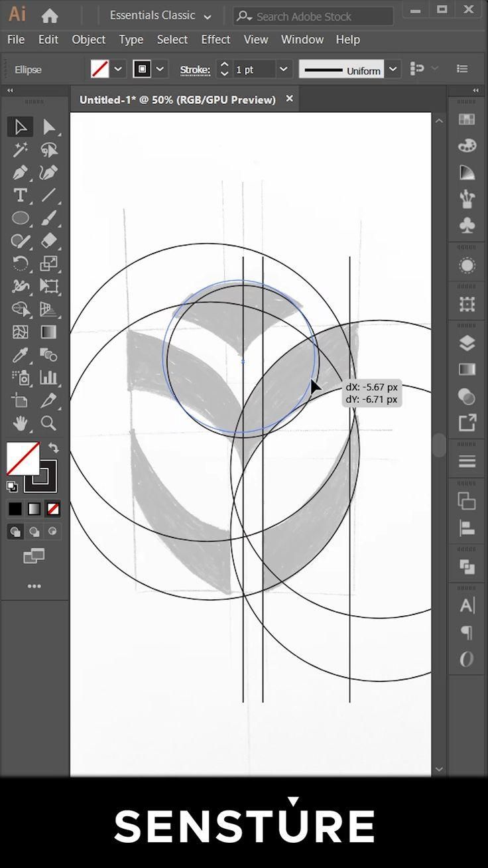Open the Layers panel
The height and width of the screenshot is (868, 488).
[x=467, y=343]
